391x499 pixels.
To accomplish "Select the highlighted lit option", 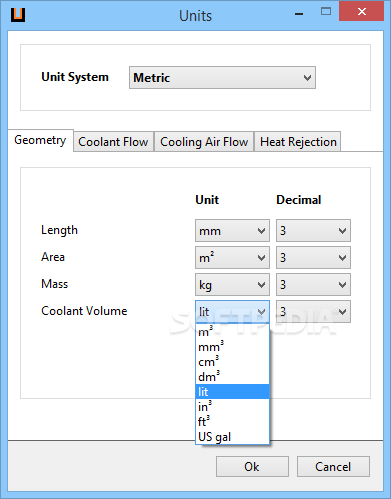I will (232, 392).
